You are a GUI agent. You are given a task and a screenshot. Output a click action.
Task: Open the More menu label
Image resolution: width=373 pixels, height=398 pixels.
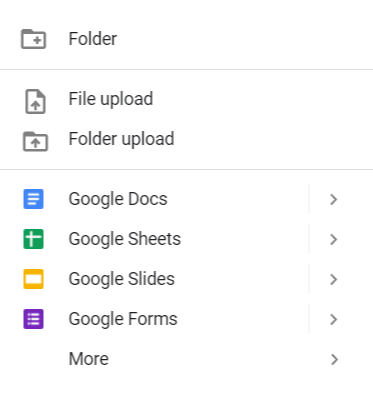(x=89, y=359)
